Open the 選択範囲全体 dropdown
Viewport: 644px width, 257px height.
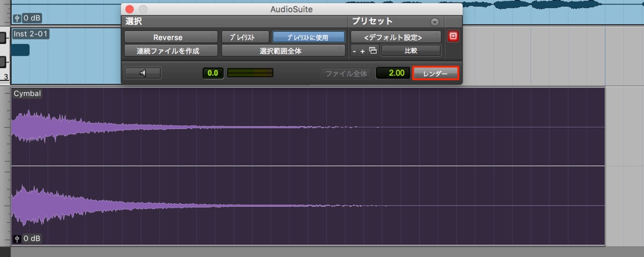pyautogui.click(x=283, y=51)
